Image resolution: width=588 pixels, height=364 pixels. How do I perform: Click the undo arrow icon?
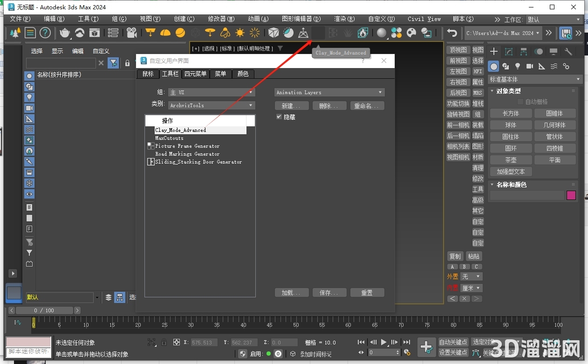click(452, 33)
